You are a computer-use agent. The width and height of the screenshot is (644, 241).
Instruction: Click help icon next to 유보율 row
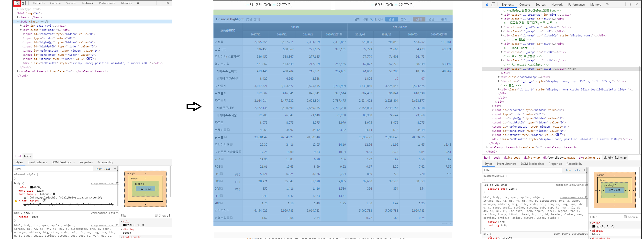tap(225, 137)
